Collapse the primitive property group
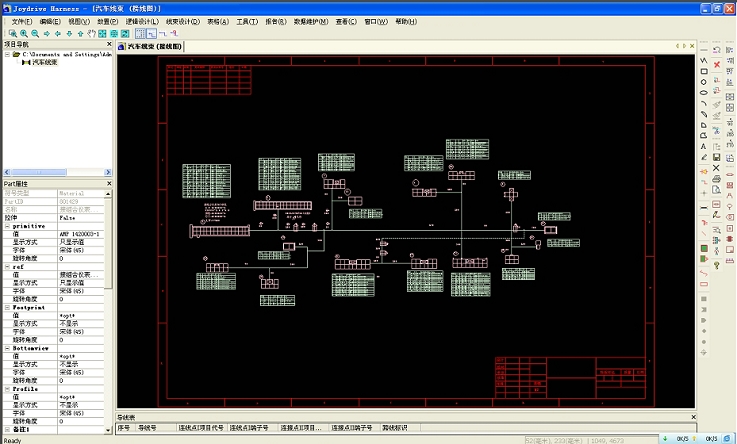Screen dimensions: 737x444 tap(7, 226)
